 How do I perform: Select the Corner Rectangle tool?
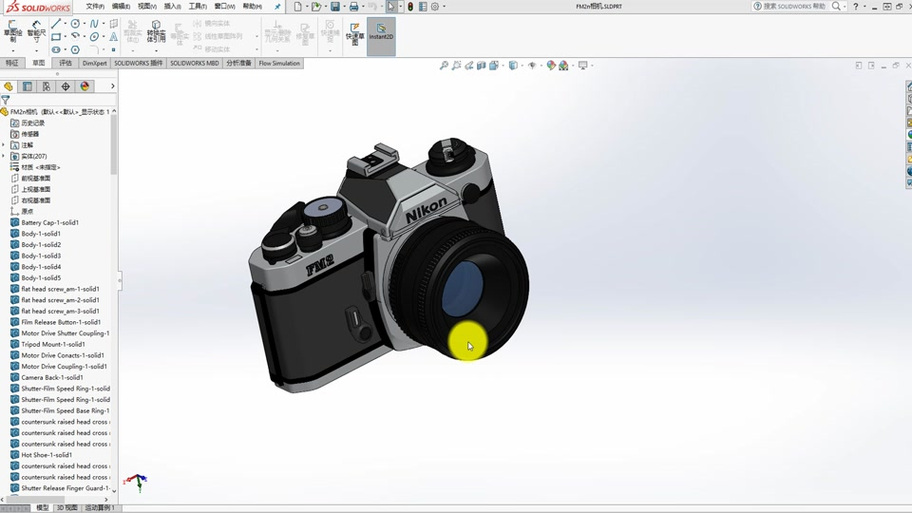tap(56, 37)
